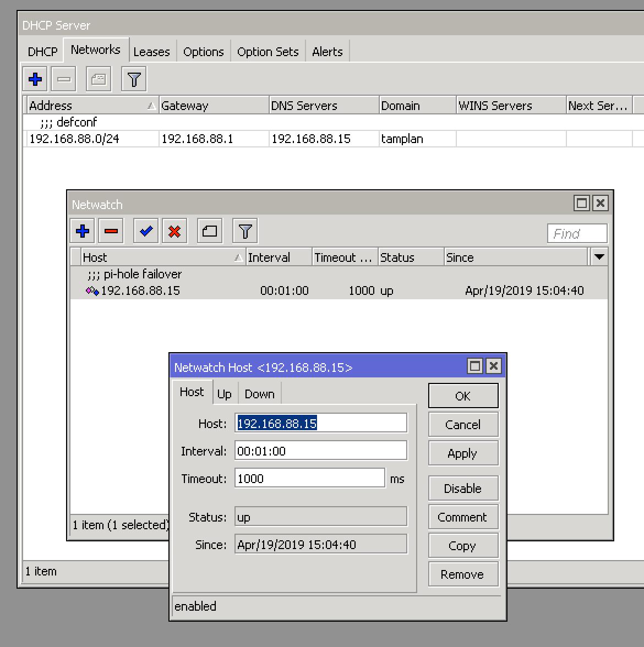Click the Since field showing Apr/19/2019
Image resolution: width=644 pixels, height=647 pixels.
[x=321, y=544]
